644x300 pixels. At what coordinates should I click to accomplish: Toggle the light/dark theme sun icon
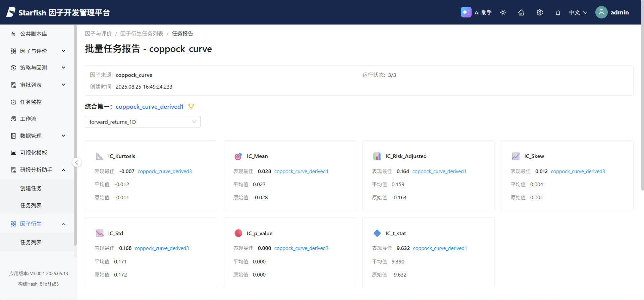pos(503,12)
